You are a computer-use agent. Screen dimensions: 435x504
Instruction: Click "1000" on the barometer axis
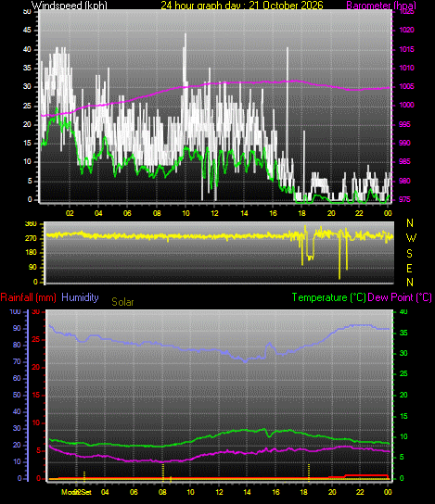pos(406,105)
